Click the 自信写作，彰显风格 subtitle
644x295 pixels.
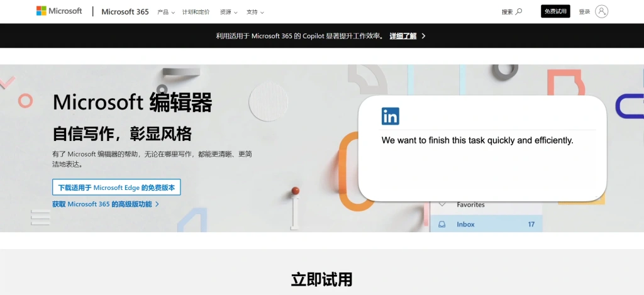click(122, 134)
